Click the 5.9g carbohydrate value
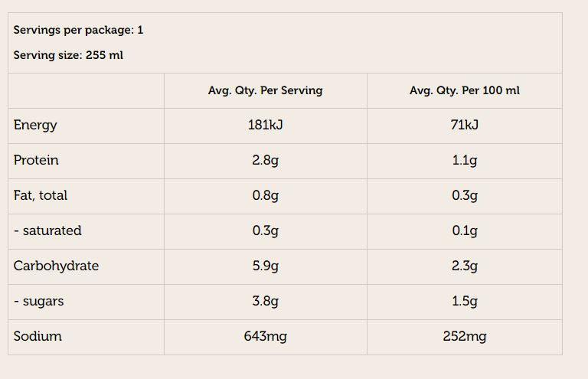The image size is (588, 379). 265,266
